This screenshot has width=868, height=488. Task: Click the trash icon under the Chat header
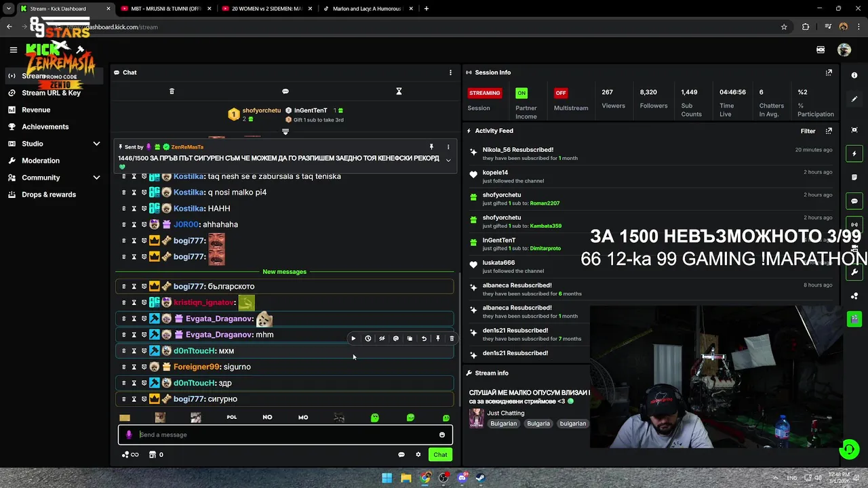tap(172, 91)
